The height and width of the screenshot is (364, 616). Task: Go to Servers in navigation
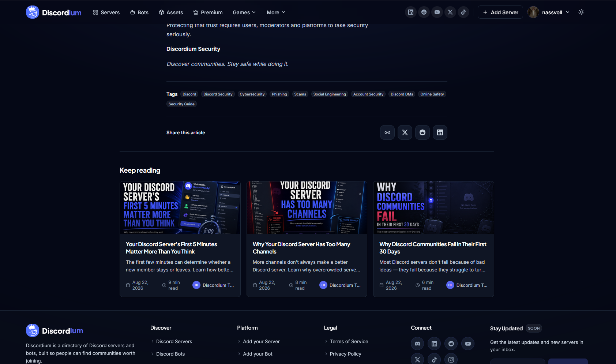106,12
